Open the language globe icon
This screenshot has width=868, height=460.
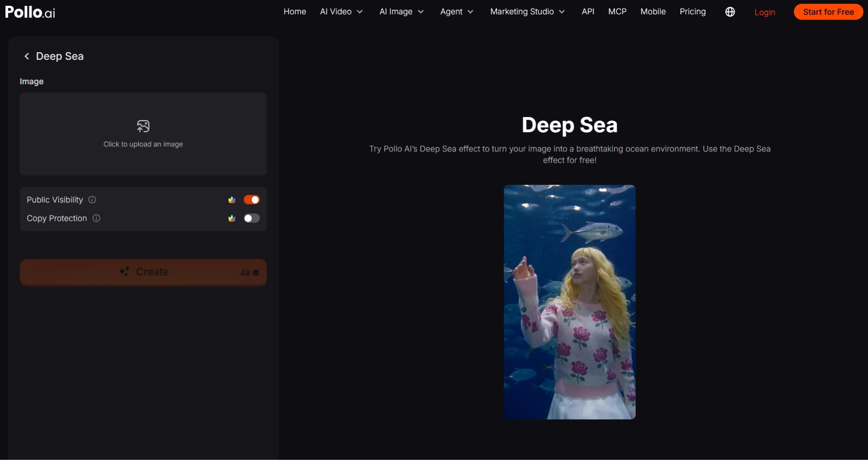coord(730,12)
